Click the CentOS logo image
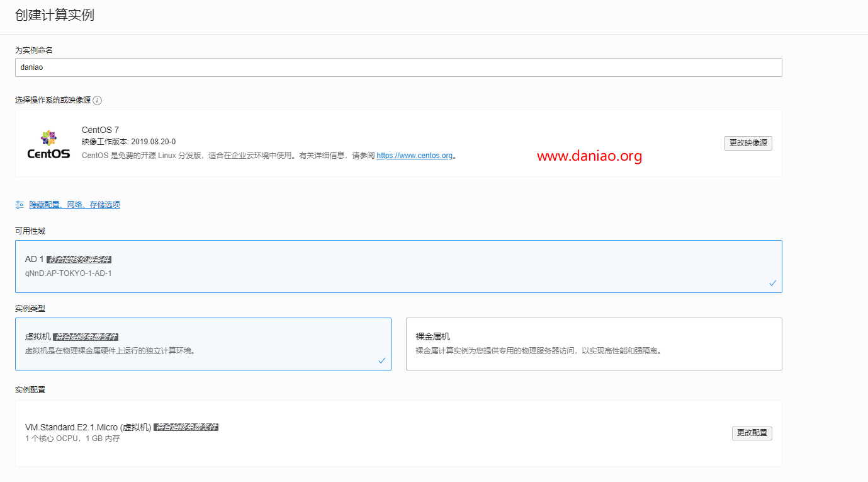 coord(48,144)
